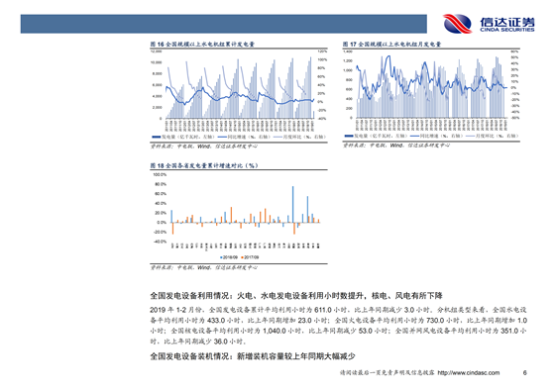Open the http://www.cindasc.com link
Screen dimensions: 555x392
tap(468, 373)
